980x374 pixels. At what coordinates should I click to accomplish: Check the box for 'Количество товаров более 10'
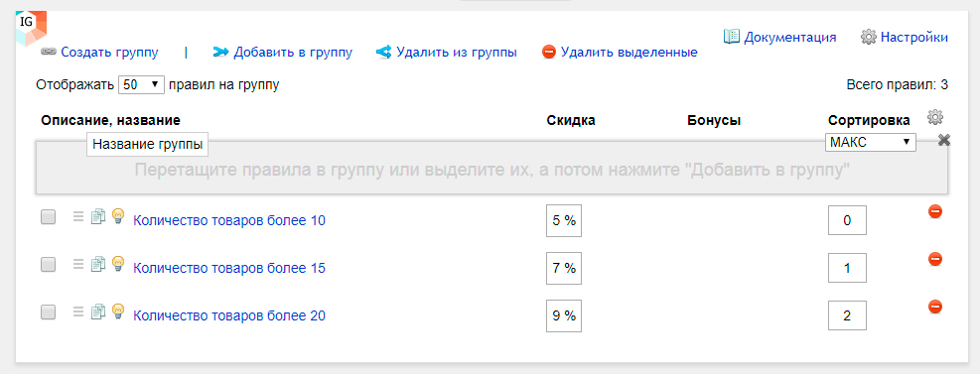48,217
